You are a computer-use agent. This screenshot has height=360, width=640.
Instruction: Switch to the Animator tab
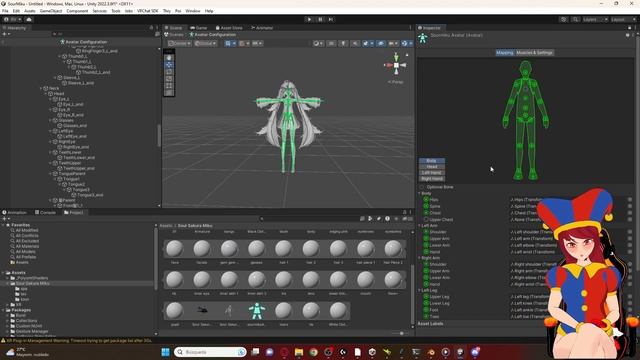(x=262, y=28)
